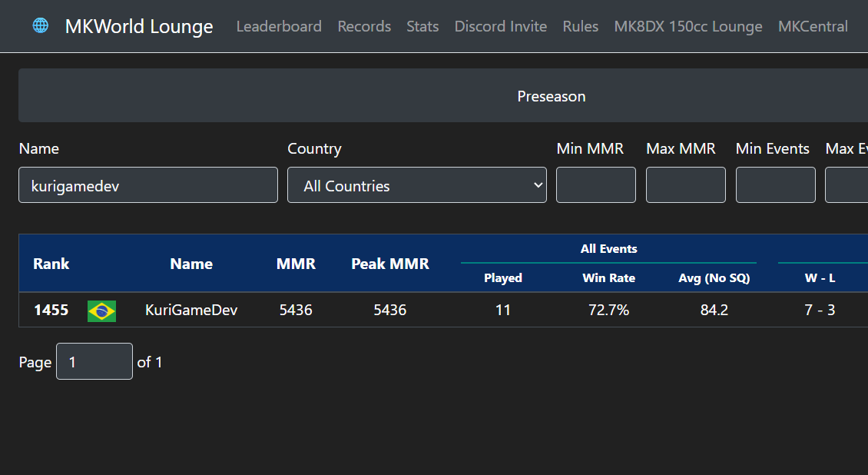Screen dimensions: 868x475
Task: Follow the Discord Invite link
Action: pyautogui.click(x=500, y=26)
